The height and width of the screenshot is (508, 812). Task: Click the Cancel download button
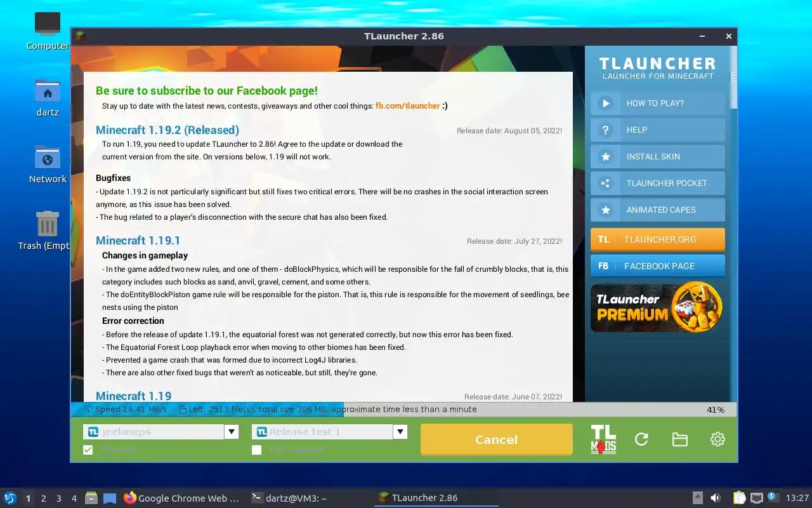click(497, 439)
